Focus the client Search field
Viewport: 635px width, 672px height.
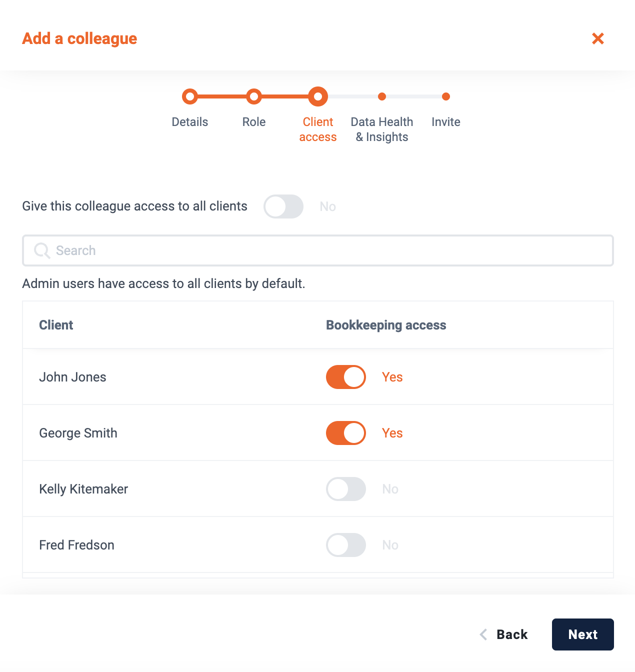coord(318,250)
